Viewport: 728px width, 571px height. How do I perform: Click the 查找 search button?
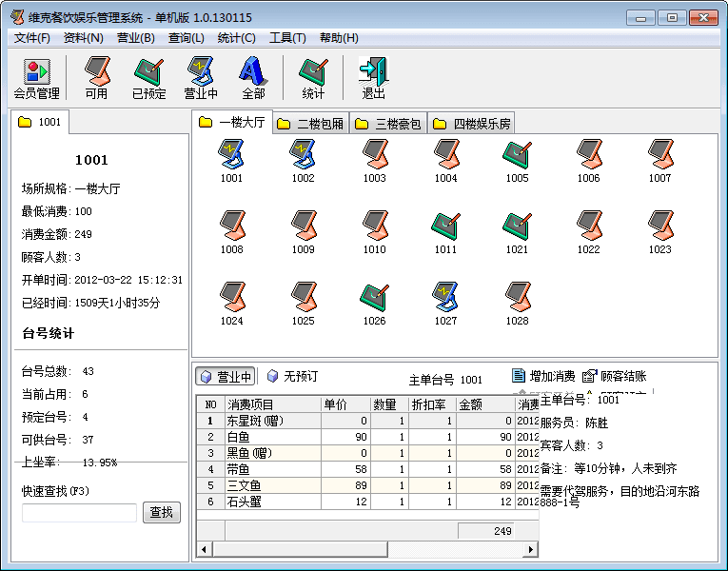pyautogui.click(x=162, y=512)
